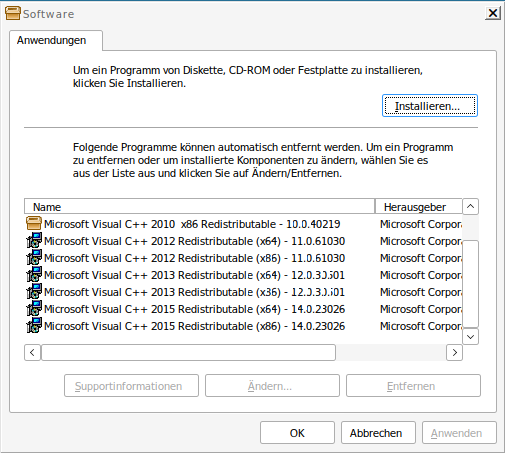Click icon of Visual C++ 2015 (x64) entry

[34, 309]
